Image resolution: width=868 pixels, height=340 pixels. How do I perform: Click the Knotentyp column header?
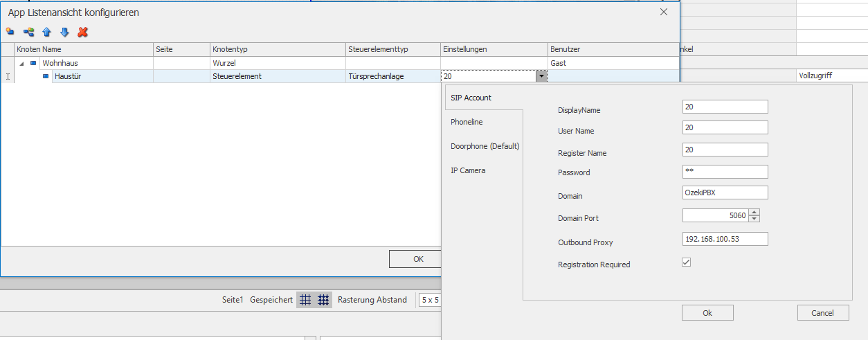[278, 49]
